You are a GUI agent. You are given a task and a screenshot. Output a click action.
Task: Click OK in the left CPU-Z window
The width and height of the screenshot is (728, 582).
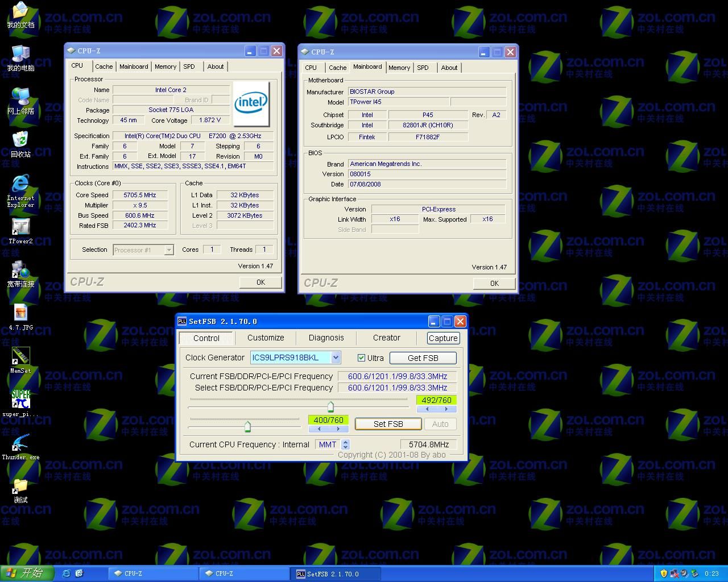260,282
